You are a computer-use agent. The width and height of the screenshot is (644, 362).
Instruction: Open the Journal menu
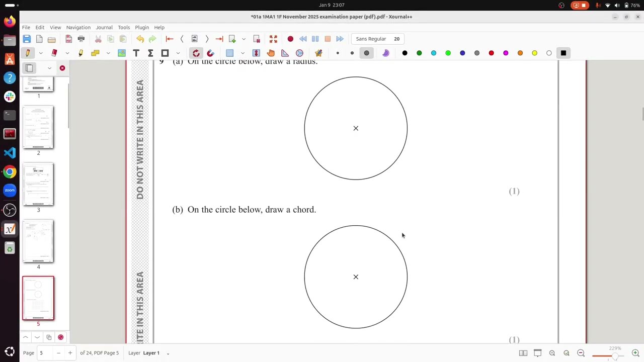point(104,27)
